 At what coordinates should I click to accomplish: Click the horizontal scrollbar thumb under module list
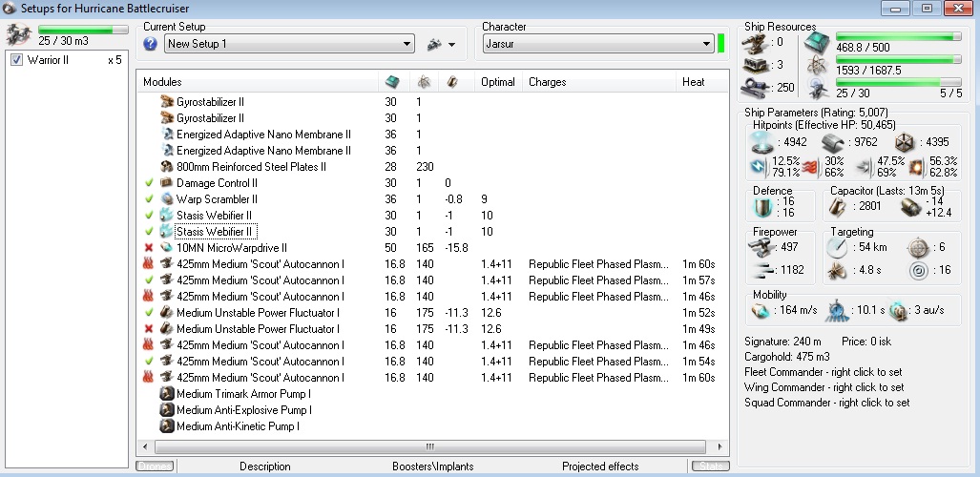(x=430, y=447)
